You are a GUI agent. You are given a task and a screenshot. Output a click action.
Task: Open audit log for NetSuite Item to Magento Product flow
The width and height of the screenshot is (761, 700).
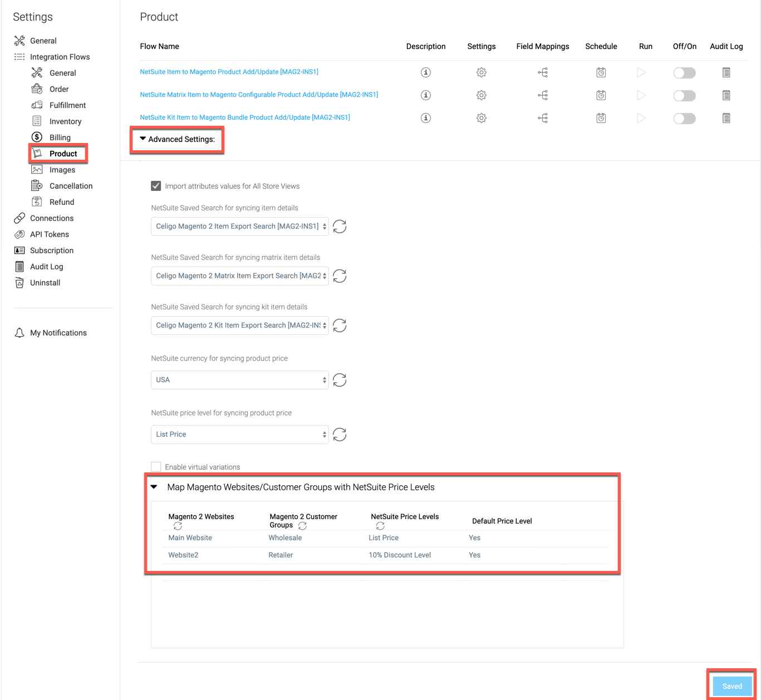[x=726, y=72]
